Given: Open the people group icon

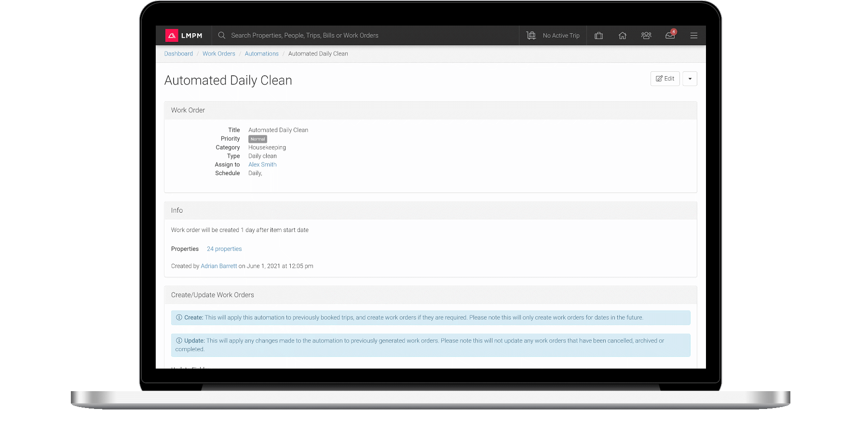Looking at the screenshot, I should click(646, 36).
